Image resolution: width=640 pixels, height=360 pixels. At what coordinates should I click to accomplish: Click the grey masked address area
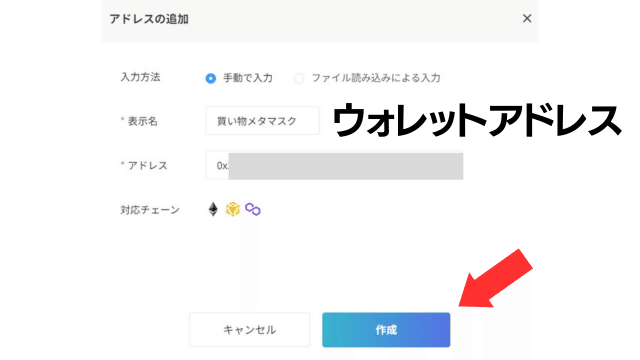[x=346, y=166]
